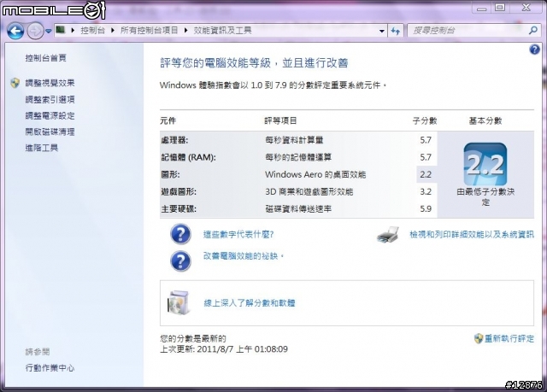Click the software box icon
This screenshot has width=547, height=392.
179,302
